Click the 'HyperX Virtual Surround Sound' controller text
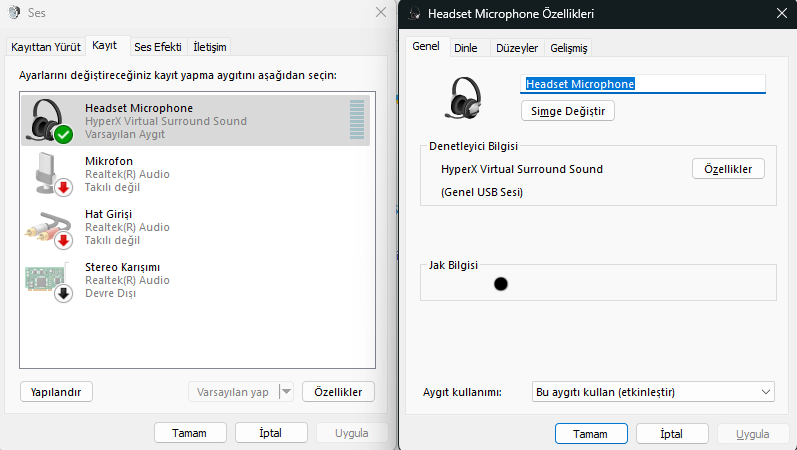 pyautogui.click(x=522, y=169)
